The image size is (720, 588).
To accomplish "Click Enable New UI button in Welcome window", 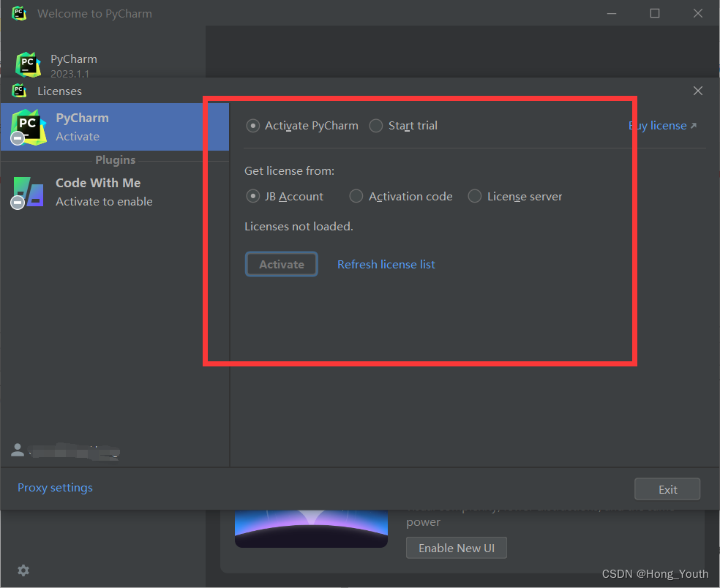I will tap(457, 548).
